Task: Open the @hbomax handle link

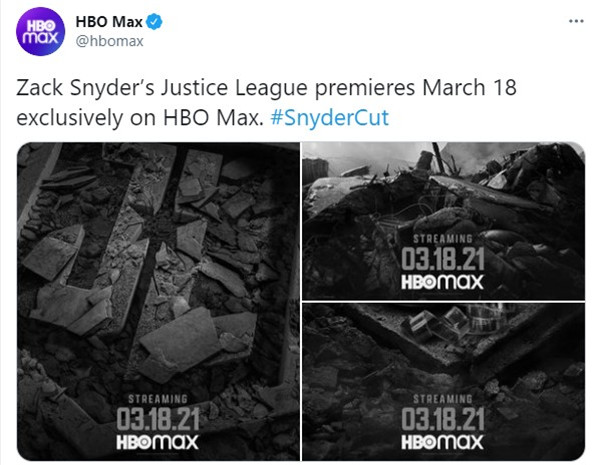Action: 110,41
